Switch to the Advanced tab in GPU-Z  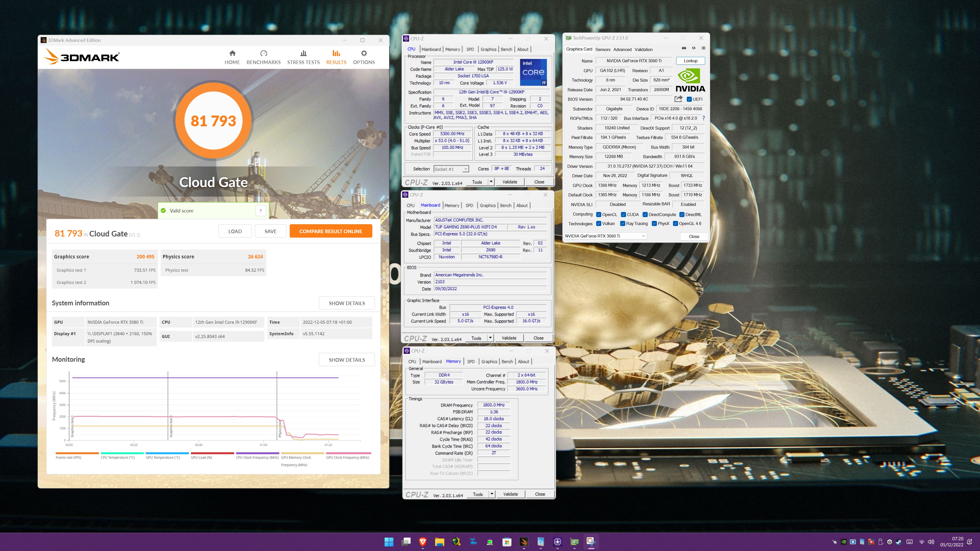622,49
